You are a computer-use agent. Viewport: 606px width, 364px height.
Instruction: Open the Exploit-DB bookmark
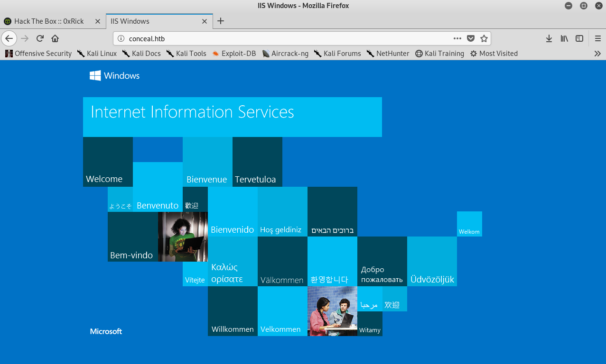coord(233,54)
